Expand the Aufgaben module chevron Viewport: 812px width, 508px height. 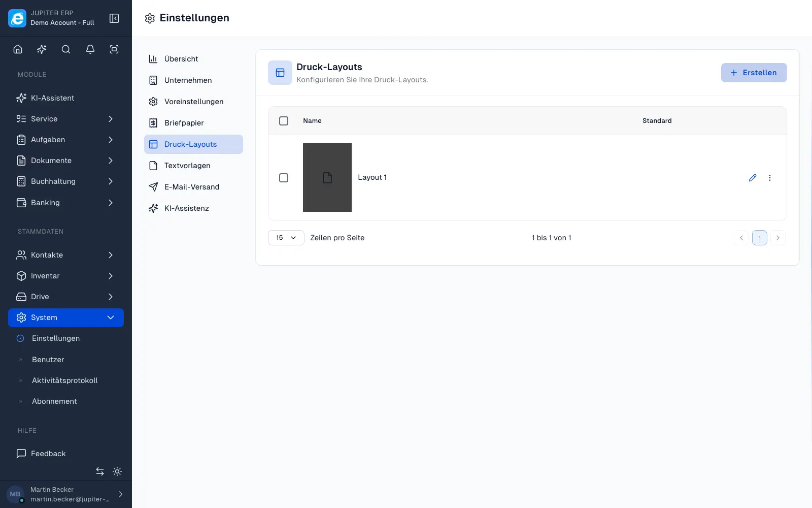tap(111, 140)
